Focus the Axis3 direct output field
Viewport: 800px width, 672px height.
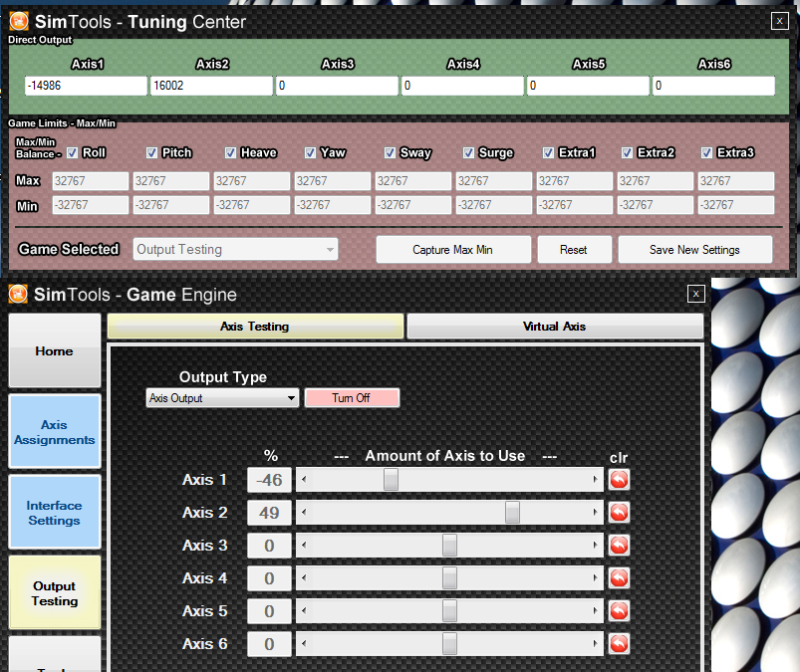[337, 86]
